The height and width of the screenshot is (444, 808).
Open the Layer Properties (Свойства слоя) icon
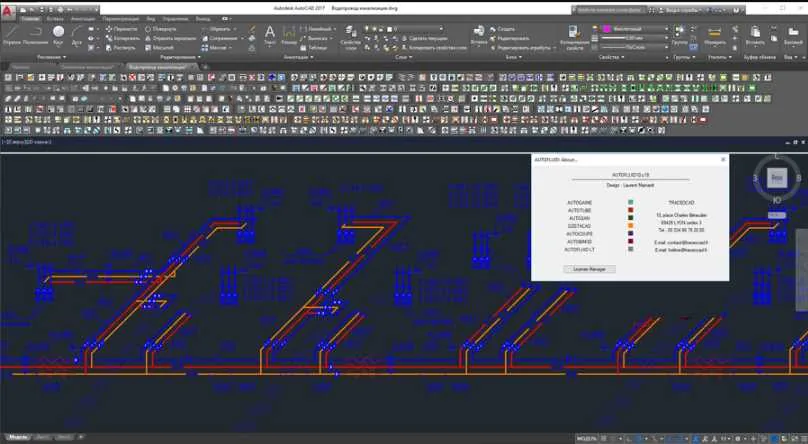pos(350,37)
